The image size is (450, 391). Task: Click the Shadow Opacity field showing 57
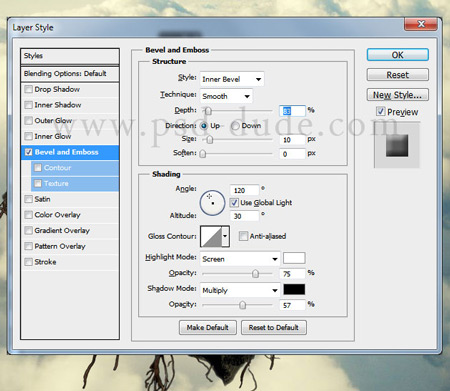pos(292,305)
